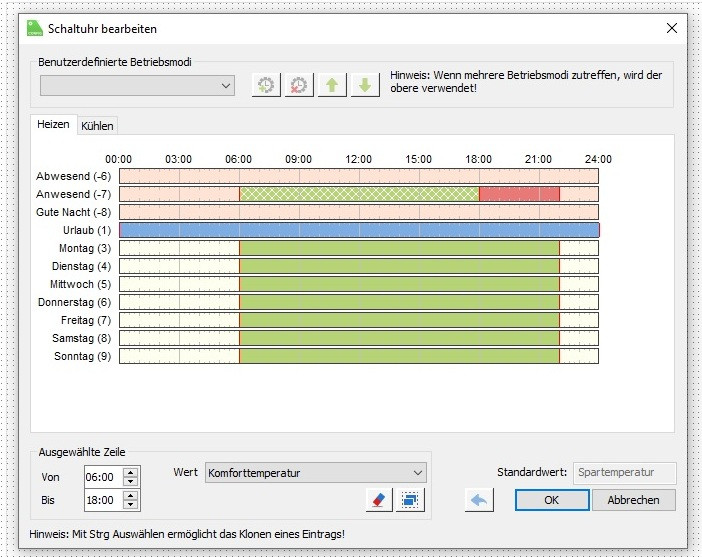Close the Schaltuhr bearbeiten dialog

pyautogui.click(x=672, y=28)
